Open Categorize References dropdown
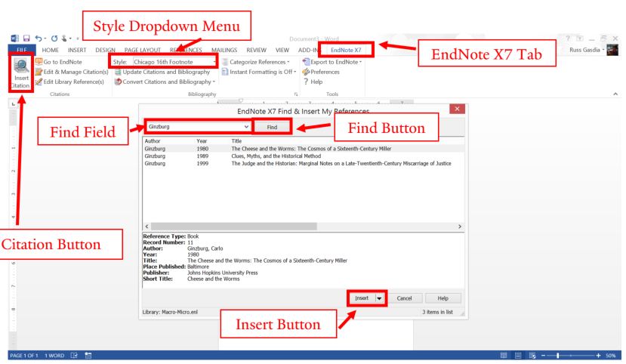Image resolution: width=626 pixels, height=364 pixels. pos(255,62)
